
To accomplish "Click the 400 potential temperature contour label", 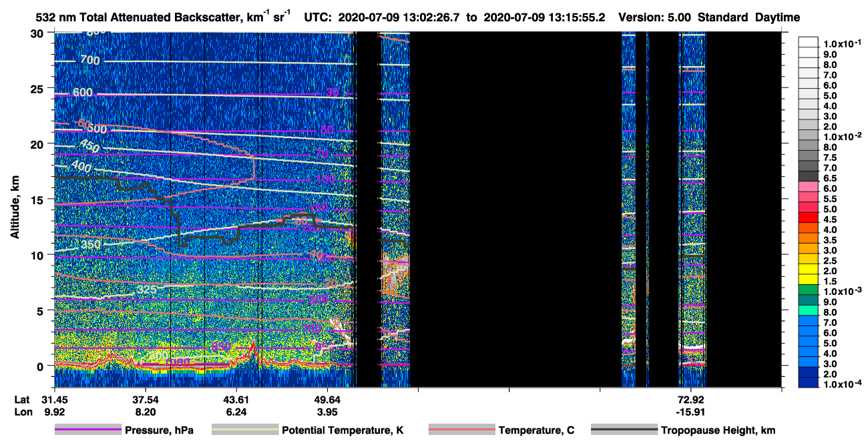I will click(82, 165).
